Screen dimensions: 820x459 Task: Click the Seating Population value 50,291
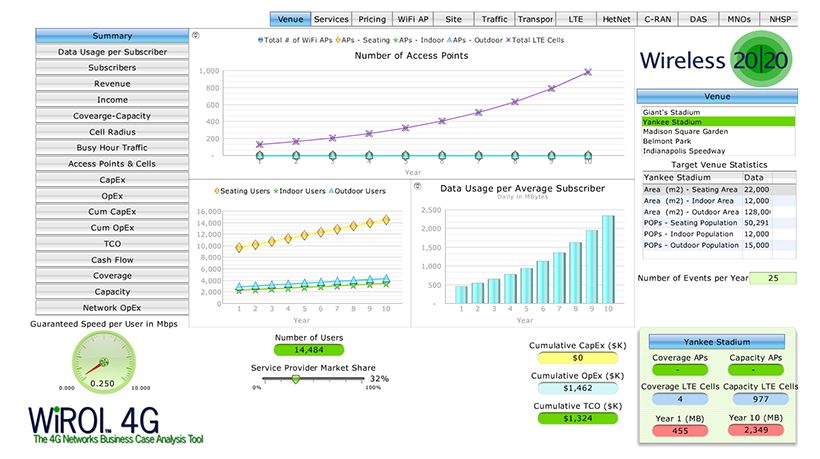[757, 223]
